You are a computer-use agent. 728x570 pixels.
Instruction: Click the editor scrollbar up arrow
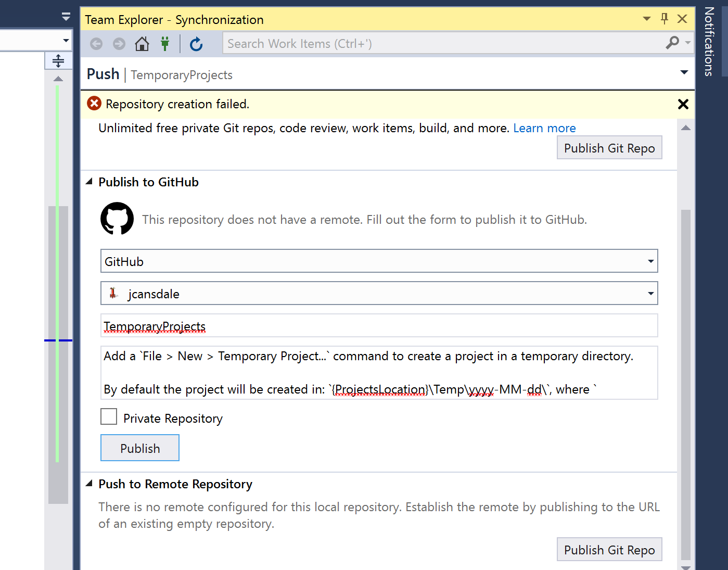pos(58,79)
